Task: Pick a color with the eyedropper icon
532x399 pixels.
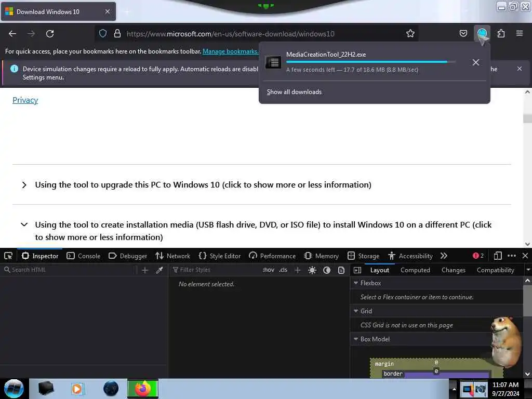Action: [159, 270]
